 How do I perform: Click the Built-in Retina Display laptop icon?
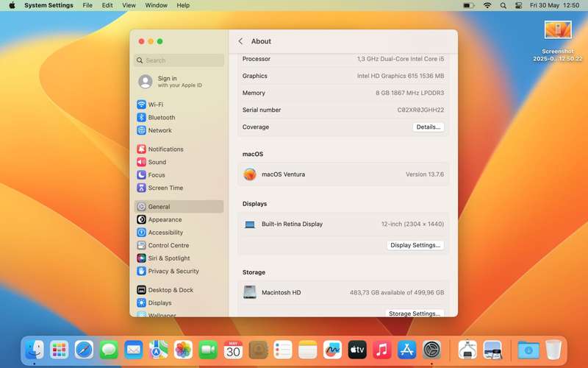pyautogui.click(x=250, y=224)
